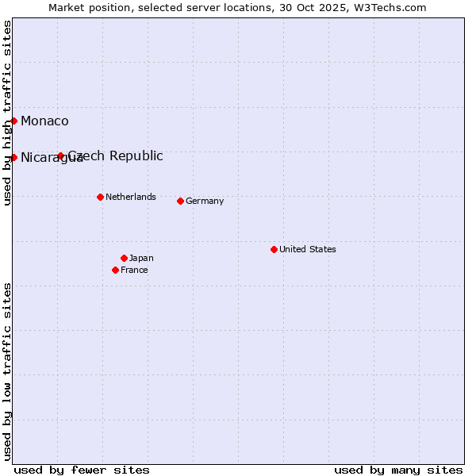Screen dimensions: 476x476
Task: Click the 'used by fewer sites' axis label
Action: (82, 470)
